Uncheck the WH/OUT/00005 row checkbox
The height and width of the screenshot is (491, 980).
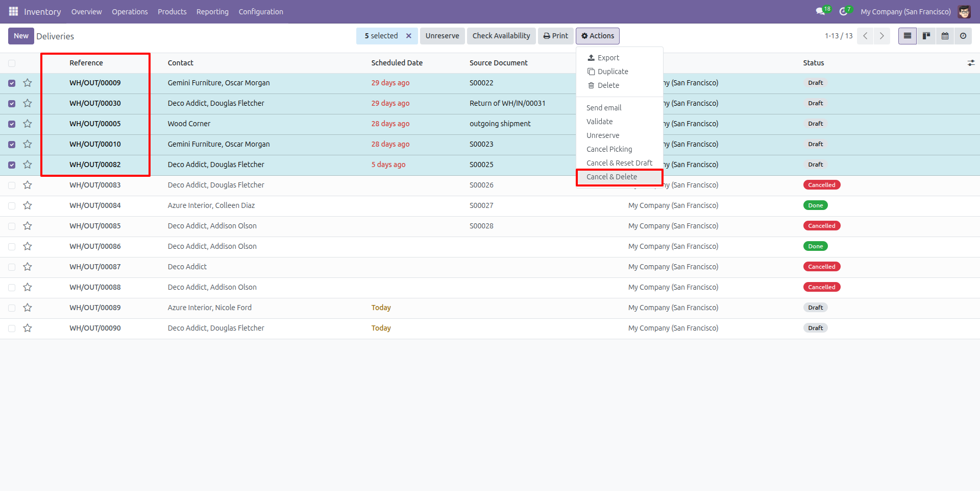pos(12,124)
